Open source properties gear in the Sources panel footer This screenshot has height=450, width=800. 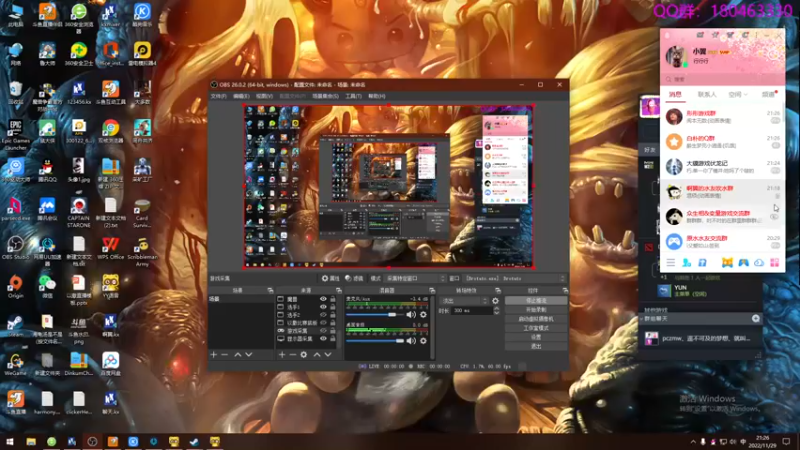[x=304, y=355]
